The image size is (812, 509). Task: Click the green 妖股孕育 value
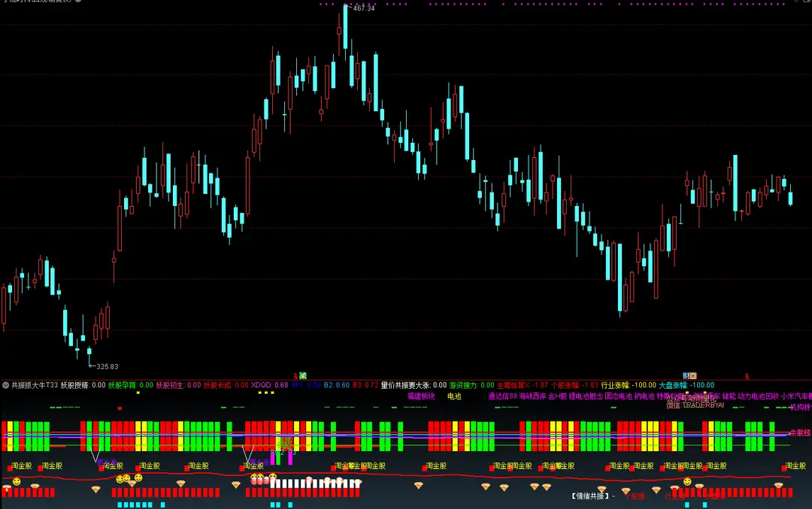131,385
